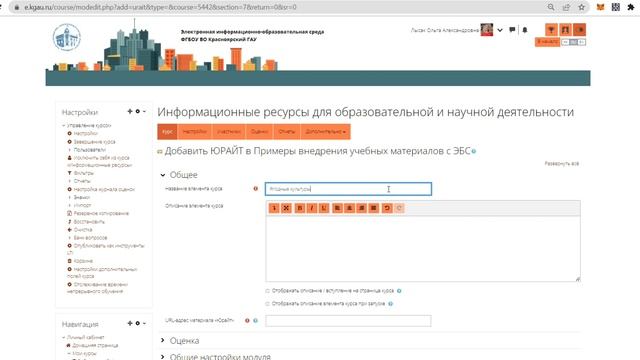This screenshot has width=640, height=360.
Task: Click the redo button in editor toolbar
Action: point(399,208)
